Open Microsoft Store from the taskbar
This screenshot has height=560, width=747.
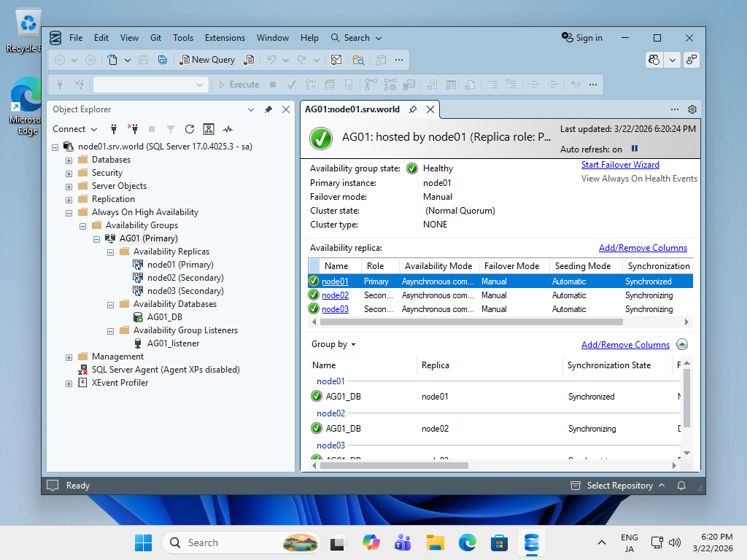point(499,542)
